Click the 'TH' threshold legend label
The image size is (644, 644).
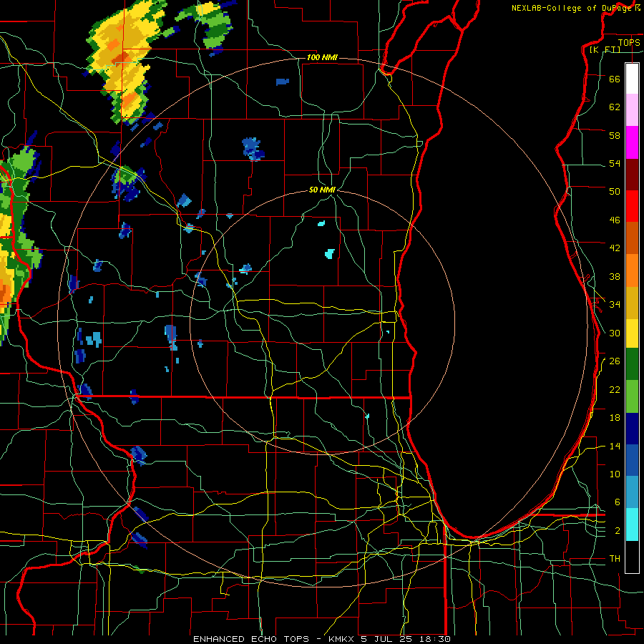tap(615, 559)
